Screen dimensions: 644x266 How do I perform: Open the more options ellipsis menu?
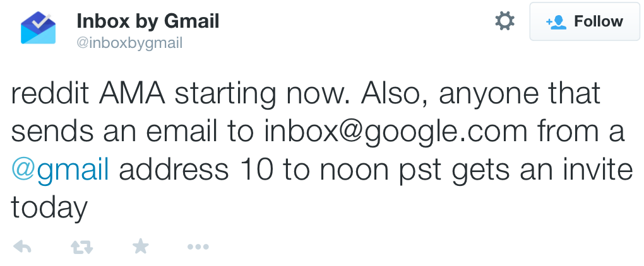(x=198, y=247)
